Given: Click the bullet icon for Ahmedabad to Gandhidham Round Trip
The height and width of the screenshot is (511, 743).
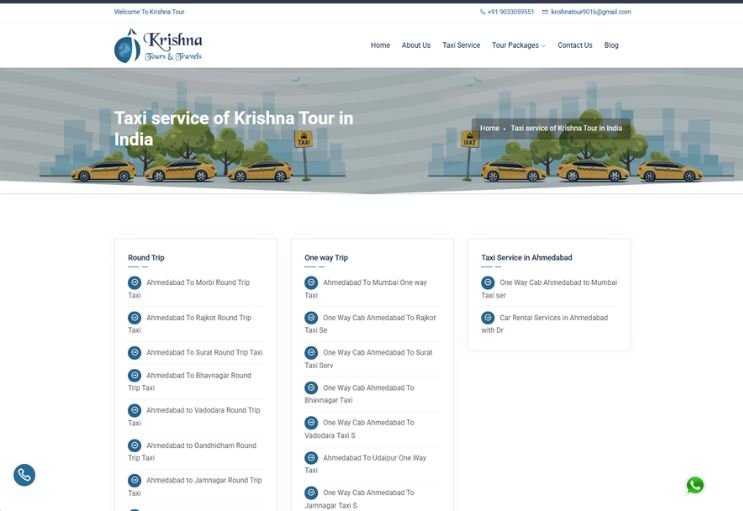Looking at the screenshot, I should pyautogui.click(x=135, y=446).
